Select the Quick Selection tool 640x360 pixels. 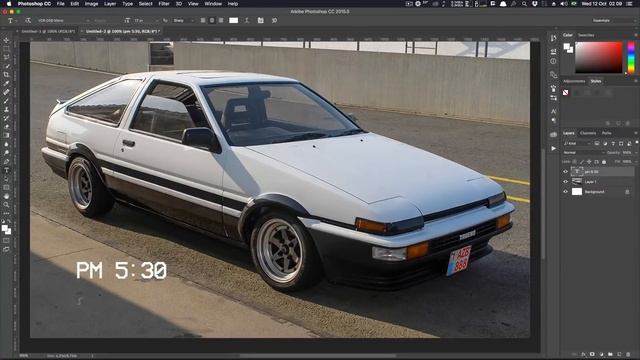[6, 66]
